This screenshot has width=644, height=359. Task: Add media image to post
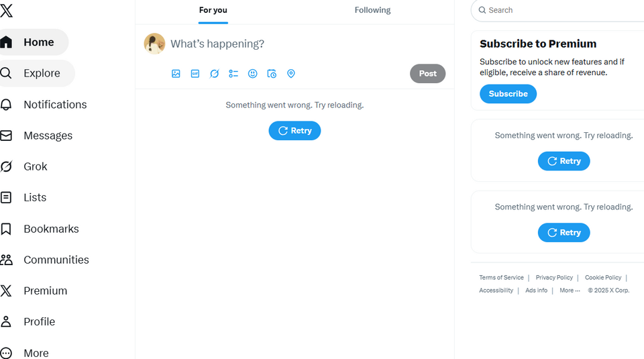[x=176, y=74]
